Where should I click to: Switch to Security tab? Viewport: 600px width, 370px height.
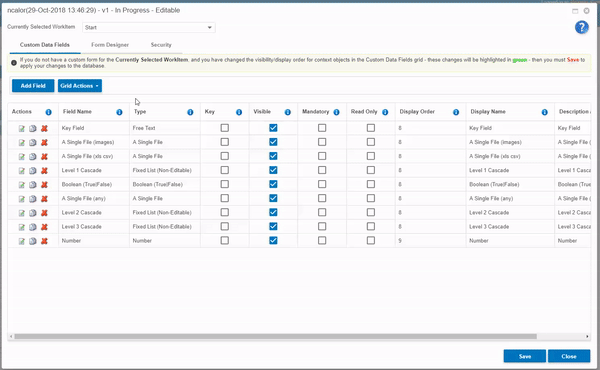pyautogui.click(x=161, y=45)
